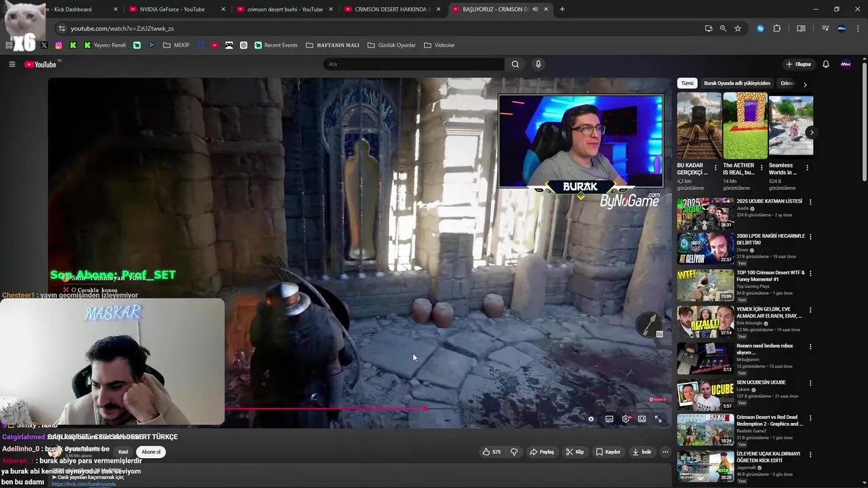Mute tab via speaker icon on active tab

pyautogui.click(x=535, y=9)
